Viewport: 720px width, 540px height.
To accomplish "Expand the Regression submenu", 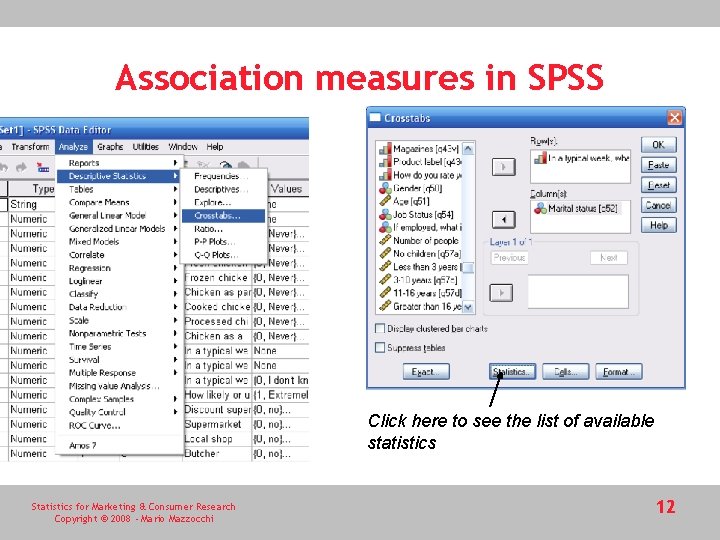I will click(x=119, y=268).
